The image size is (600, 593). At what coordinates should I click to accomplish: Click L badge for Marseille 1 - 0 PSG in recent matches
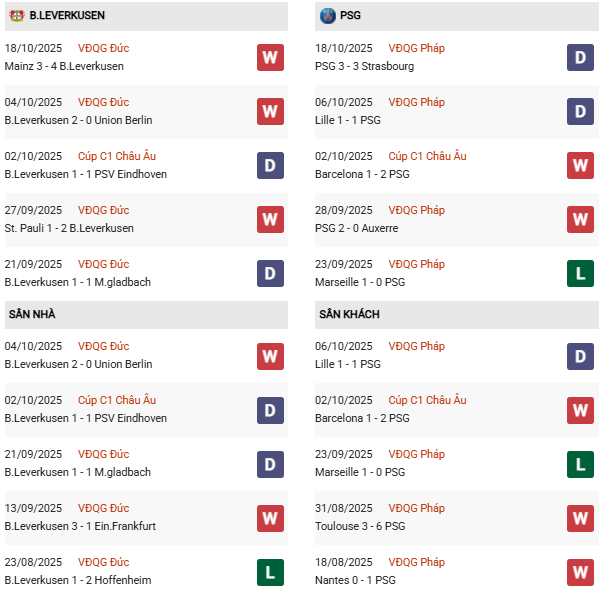tap(581, 273)
